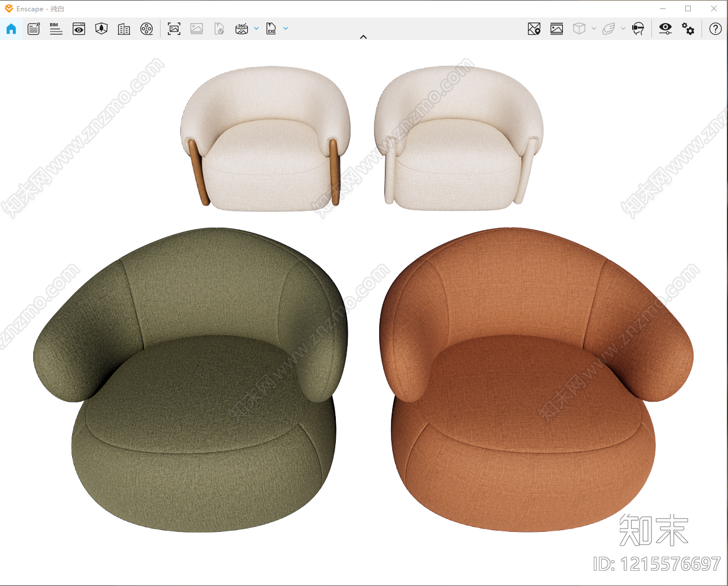Click the greyed-out export file icon
The image size is (728, 586).
pos(219,29)
